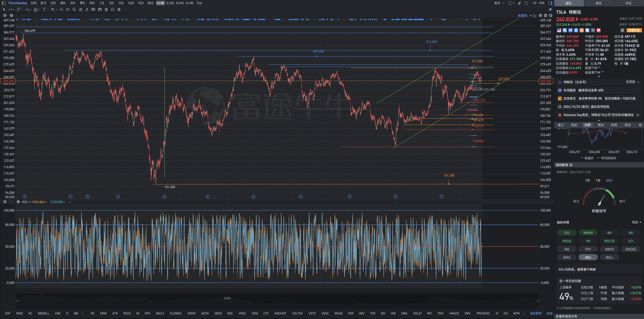Open the 评论 comments tab

(628, 3)
